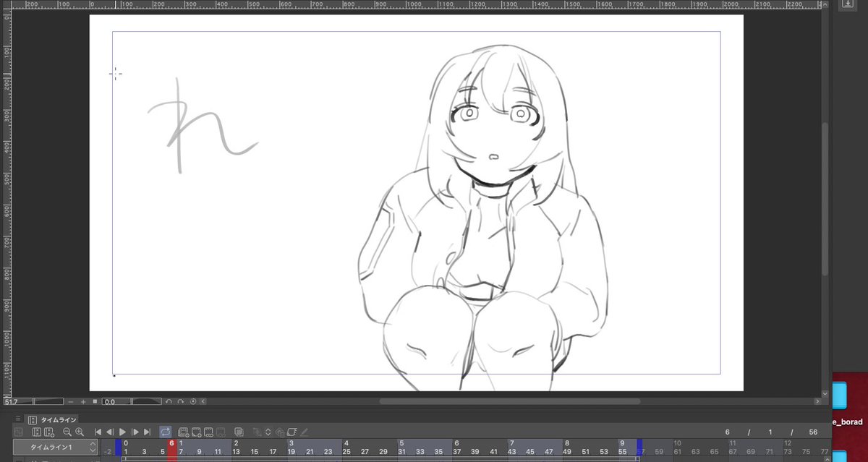Click the start frame value 1 readout
Viewport: 868px width, 462px height.
(x=770, y=432)
